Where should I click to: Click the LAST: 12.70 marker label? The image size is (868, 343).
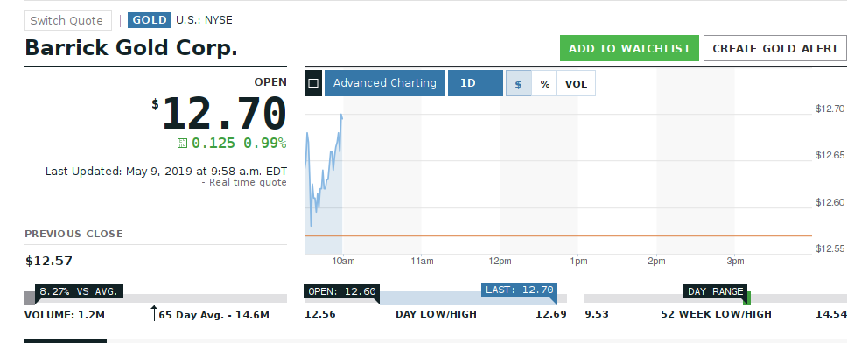tap(519, 290)
